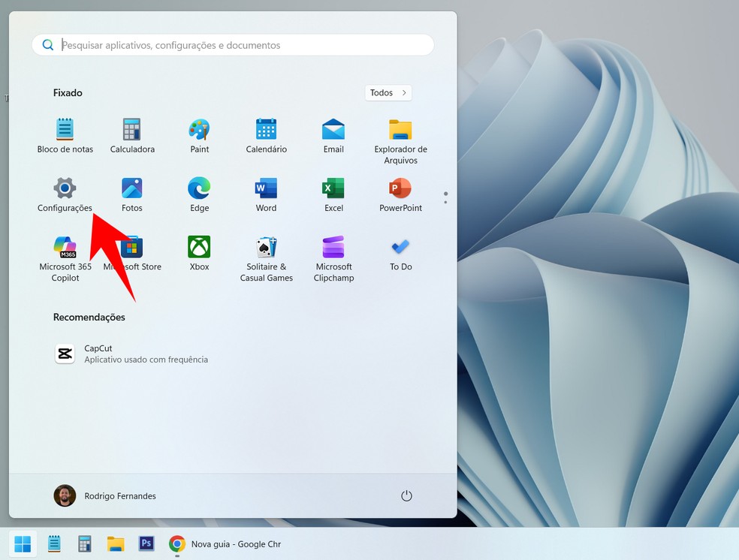The height and width of the screenshot is (560, 739).
Task: Open Excel pinned app
Action: point(333,194)
